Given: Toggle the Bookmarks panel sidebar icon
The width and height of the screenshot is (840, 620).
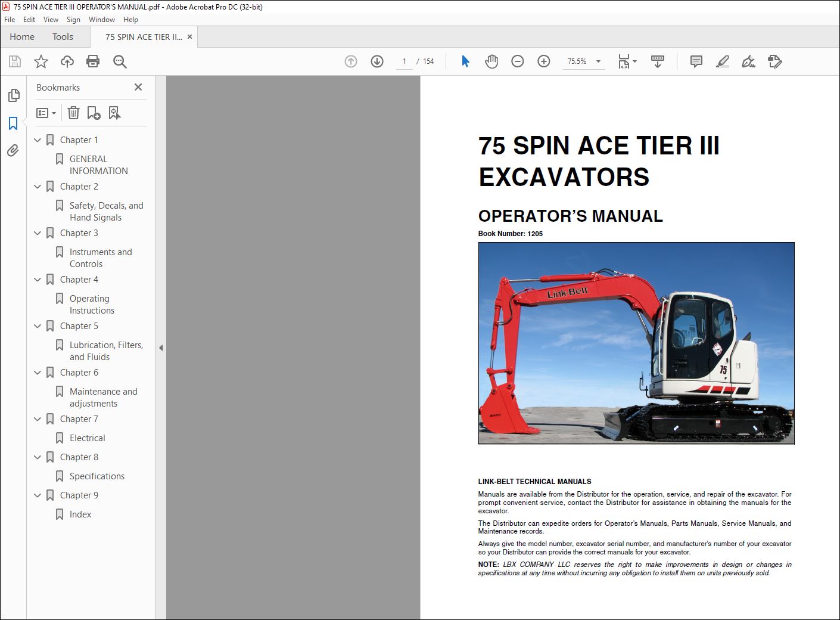Looking at the screenshot, I should (x=13, y=123).
